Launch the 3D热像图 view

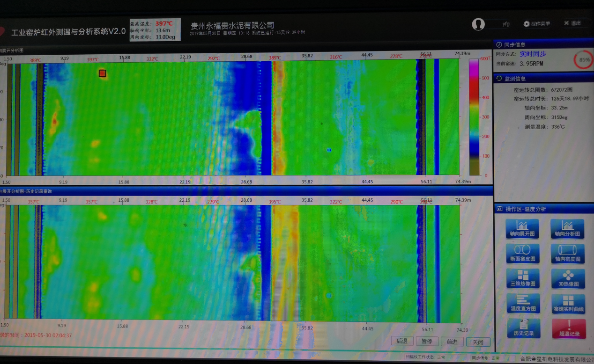[567, 278]
